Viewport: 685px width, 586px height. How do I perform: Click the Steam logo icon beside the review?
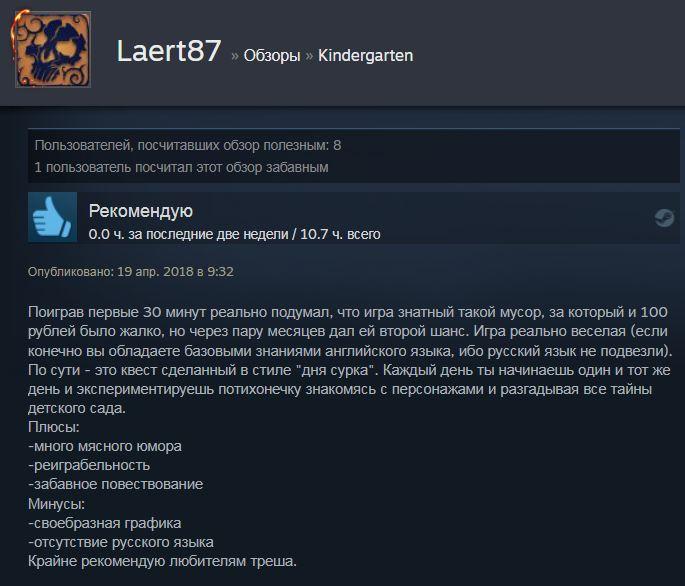pos(664,217)
